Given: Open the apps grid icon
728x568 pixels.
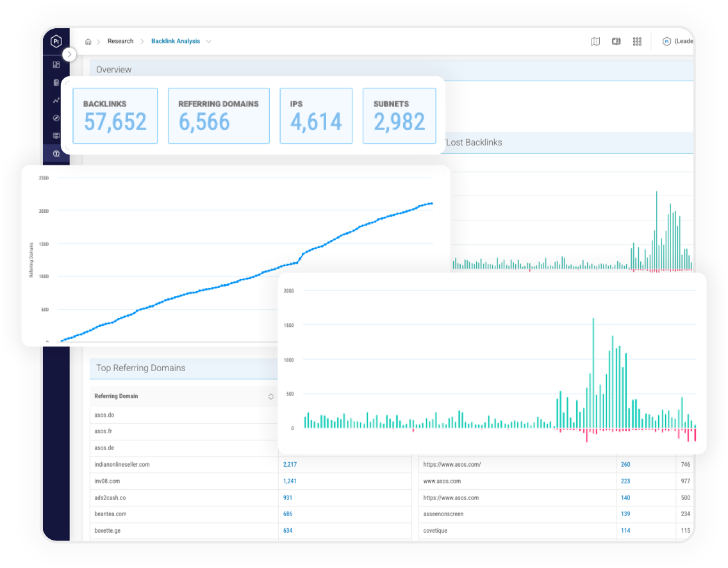Looking at the screenshot, I should point(638,41).
